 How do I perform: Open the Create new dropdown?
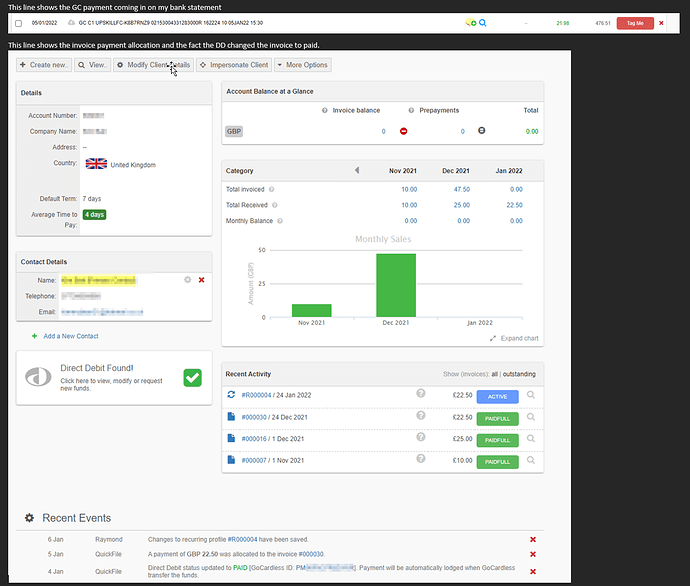45,65
